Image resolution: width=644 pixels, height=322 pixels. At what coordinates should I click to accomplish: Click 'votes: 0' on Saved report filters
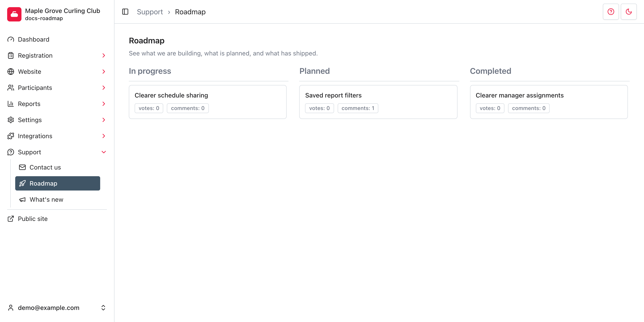pyautogui.click(x=319, y=108)
